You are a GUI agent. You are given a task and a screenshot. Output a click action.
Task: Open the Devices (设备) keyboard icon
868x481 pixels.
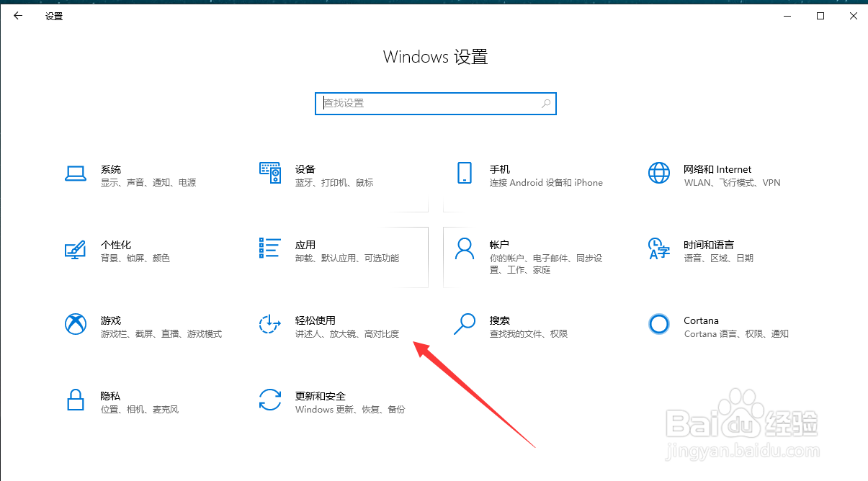pos(269,173)
